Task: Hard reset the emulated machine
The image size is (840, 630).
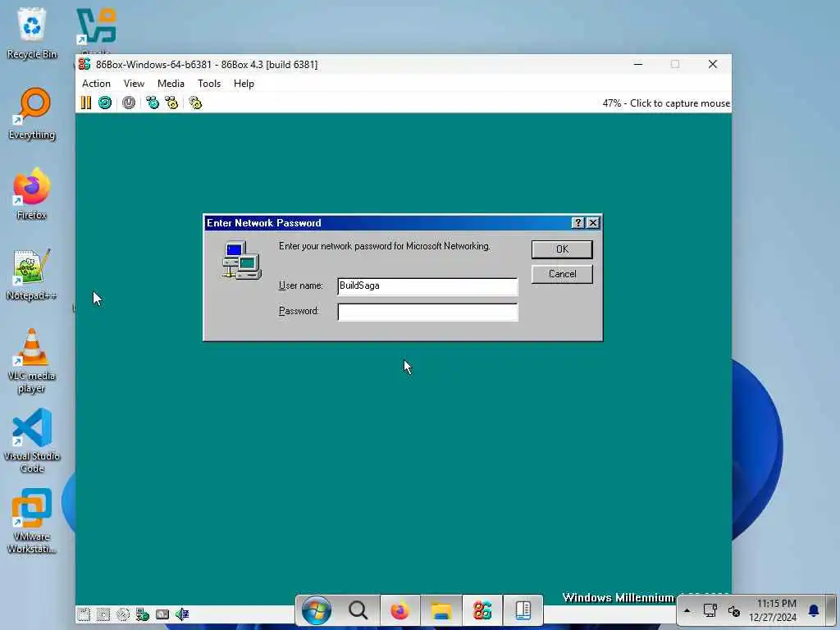Action: point(105,103)
